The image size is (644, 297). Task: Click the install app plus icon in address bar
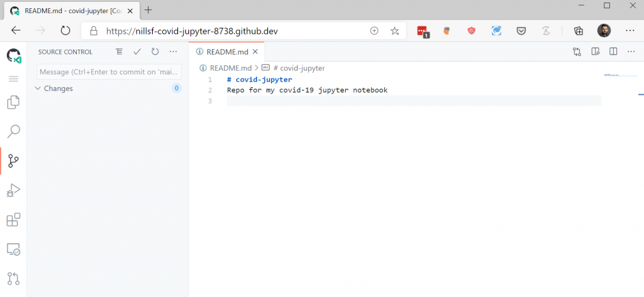(x=374, y=31)
